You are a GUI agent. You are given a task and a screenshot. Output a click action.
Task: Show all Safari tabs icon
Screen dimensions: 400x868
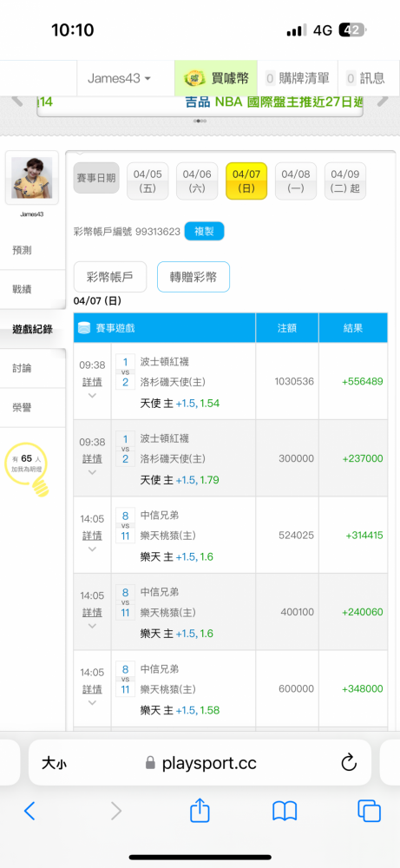coord(369,811)
